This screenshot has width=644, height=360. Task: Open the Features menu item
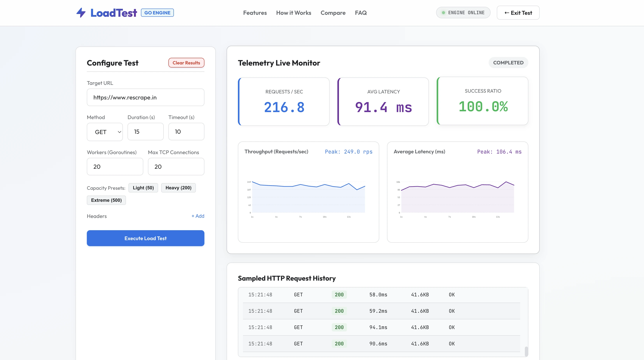(255, 13)
